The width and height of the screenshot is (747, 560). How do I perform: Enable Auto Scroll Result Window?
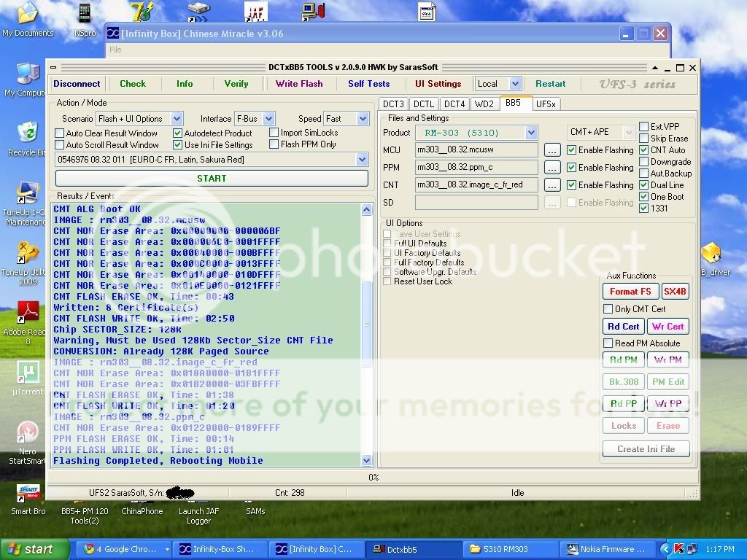click(60, 145)
